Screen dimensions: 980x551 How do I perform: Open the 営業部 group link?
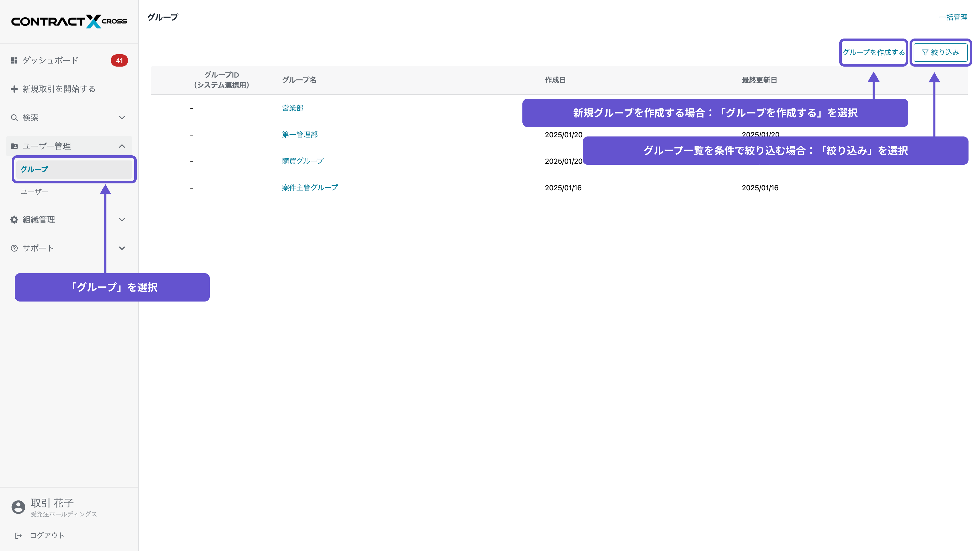click(292, 108)
